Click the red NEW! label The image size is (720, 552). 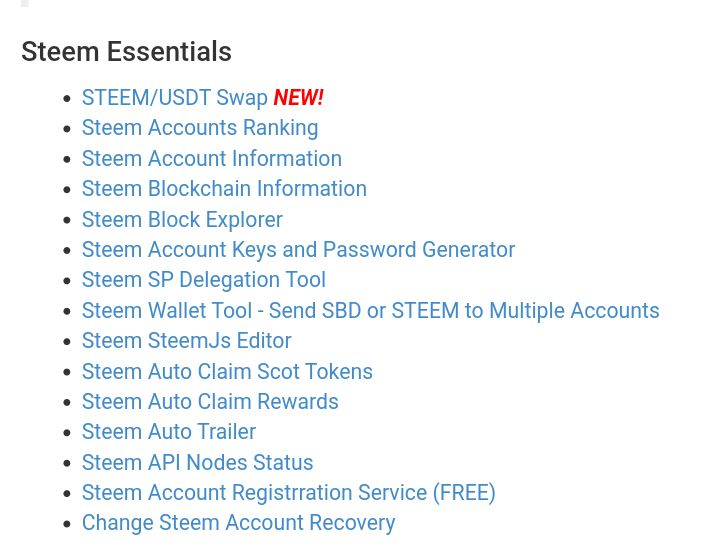pyautogui.click(x=298, y=97)
